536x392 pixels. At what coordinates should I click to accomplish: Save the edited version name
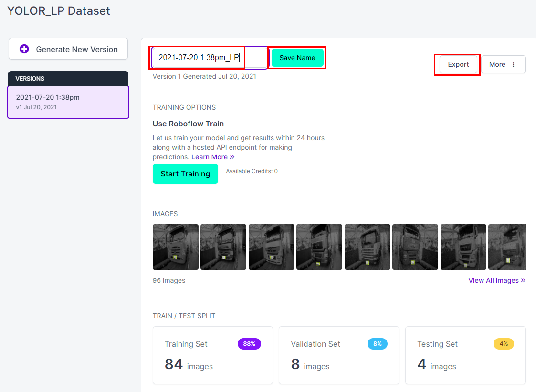point(297,58)
